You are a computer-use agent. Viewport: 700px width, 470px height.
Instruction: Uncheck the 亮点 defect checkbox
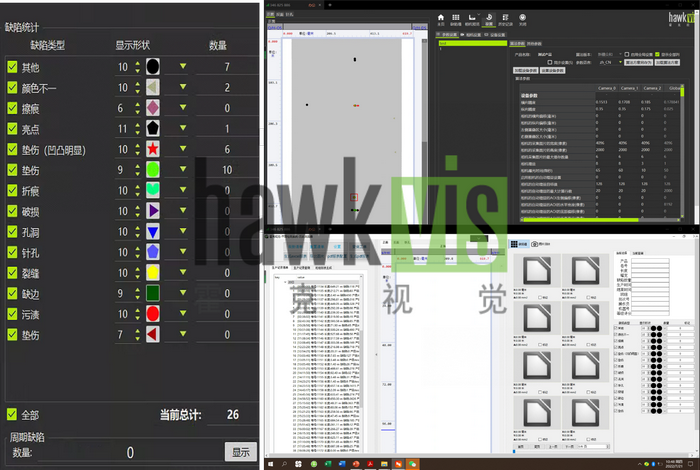click(12, 129)
